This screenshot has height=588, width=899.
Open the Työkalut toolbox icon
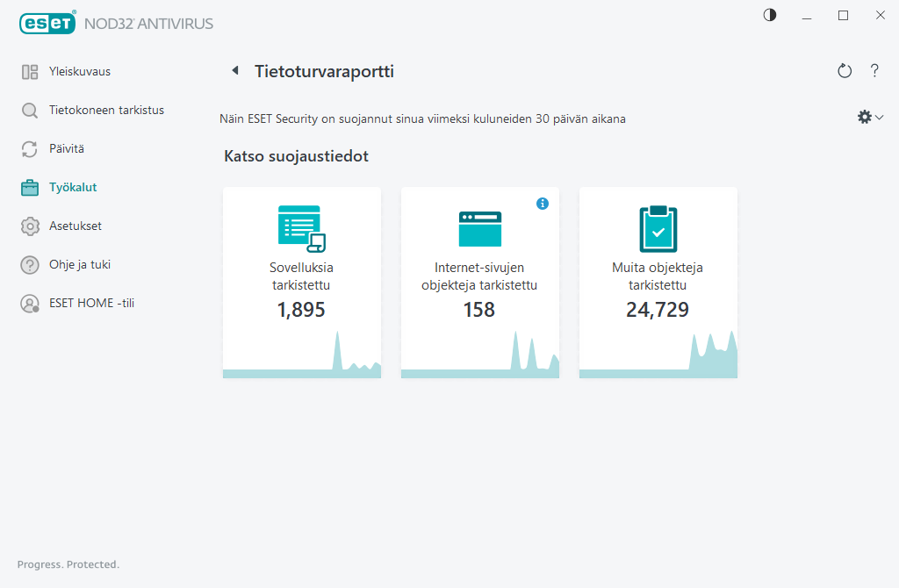29,187
